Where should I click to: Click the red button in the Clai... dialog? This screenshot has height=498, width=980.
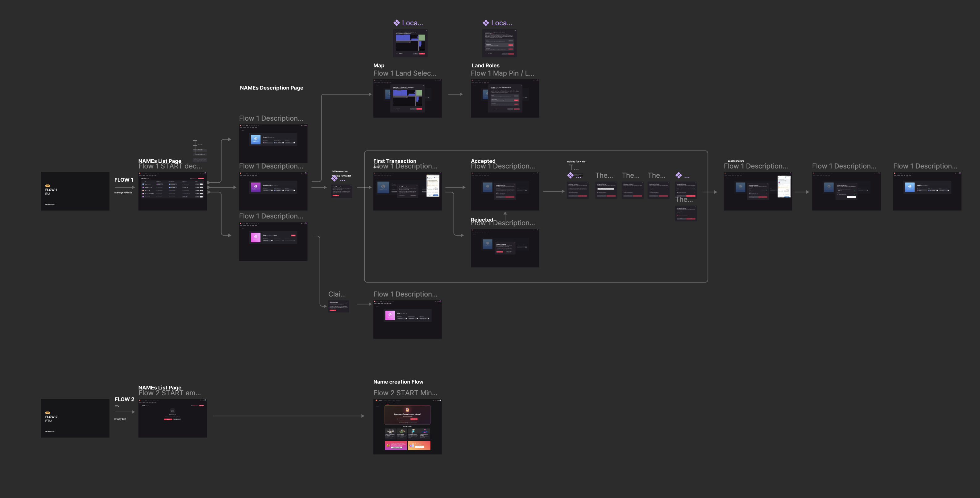pyautogui.click(x=333, y=310)
